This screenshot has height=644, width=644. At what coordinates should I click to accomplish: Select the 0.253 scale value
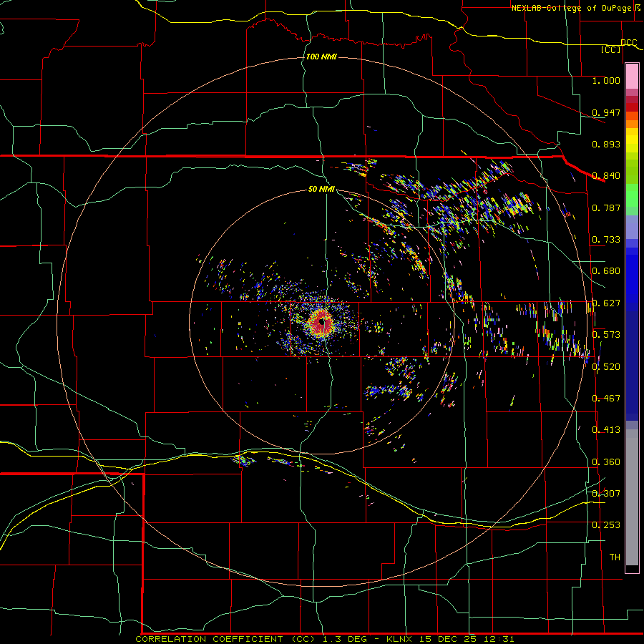coord(606,525)
